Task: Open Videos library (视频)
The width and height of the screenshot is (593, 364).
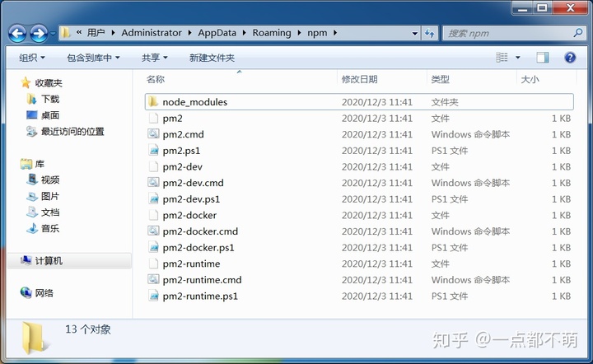Action: point(43,180)
